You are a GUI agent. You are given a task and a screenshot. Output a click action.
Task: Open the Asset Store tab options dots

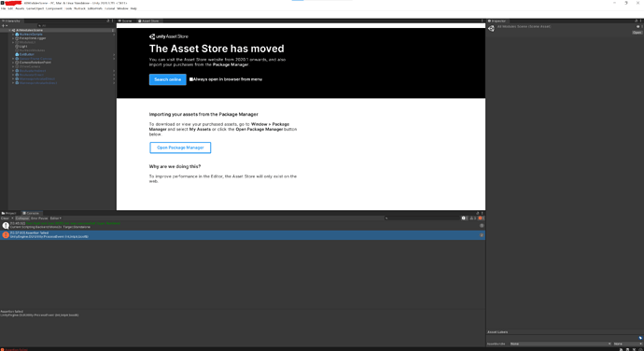click(483, 21)
